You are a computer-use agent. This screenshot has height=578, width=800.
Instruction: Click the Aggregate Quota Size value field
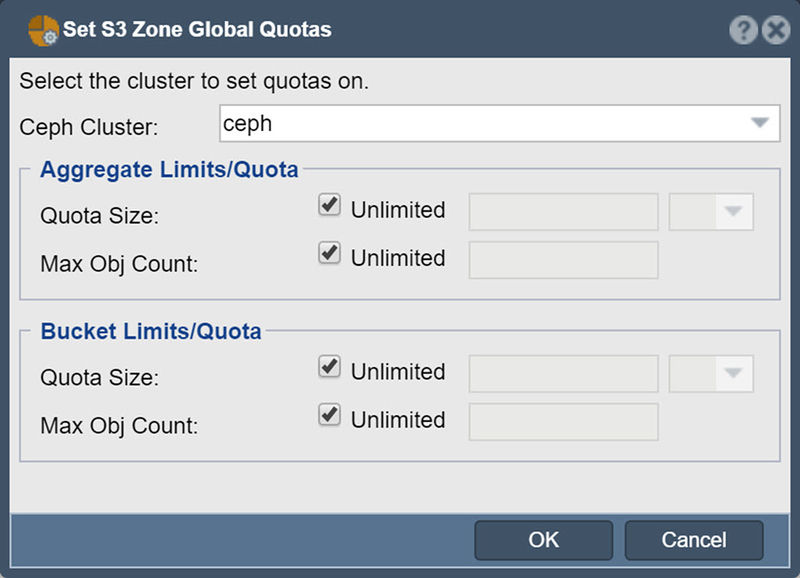(x=563, y=211)
